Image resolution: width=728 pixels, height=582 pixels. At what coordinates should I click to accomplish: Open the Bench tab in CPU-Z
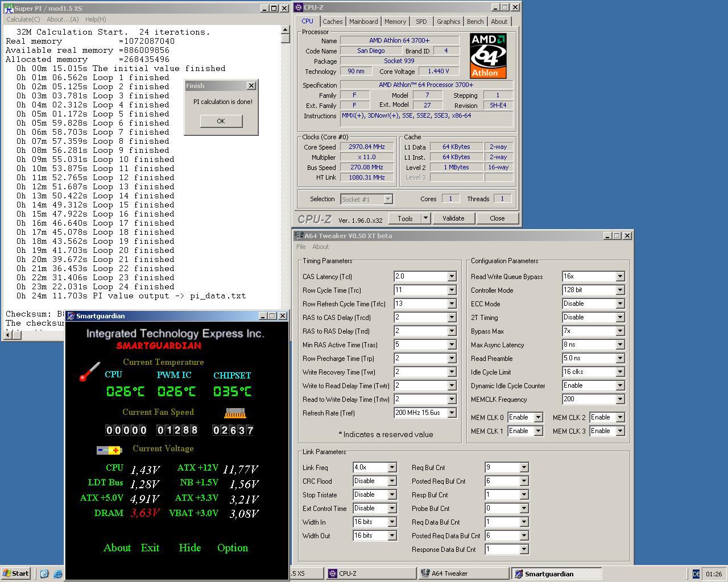click(x=475, y=22)
